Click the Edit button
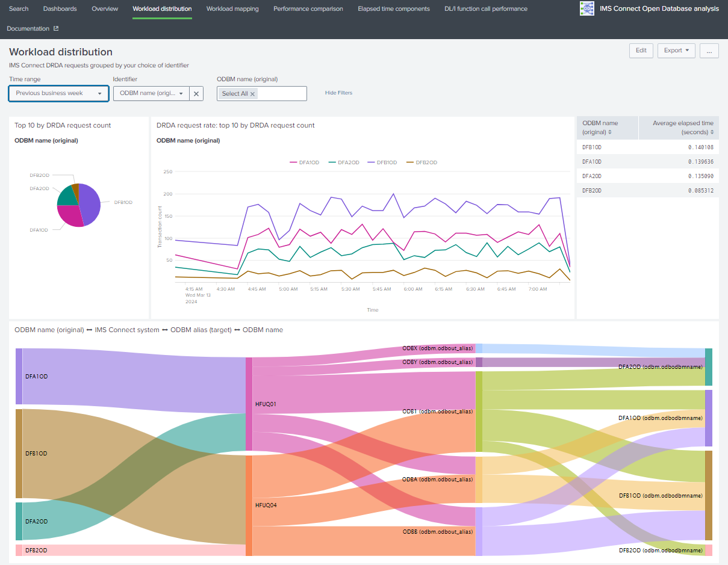 click(x=641, y=51)
